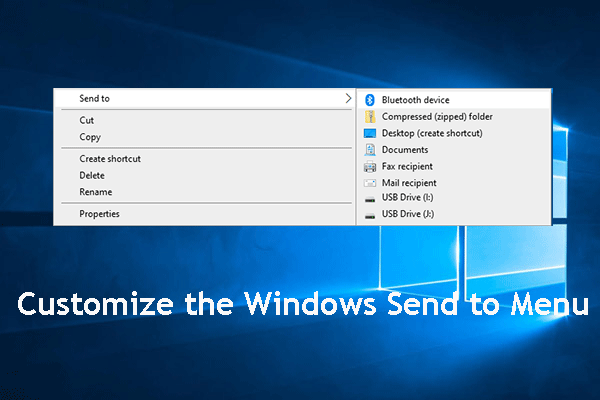Choose Cut from the context menu
This screenshot has width=600, height=400.
(205, 120)
